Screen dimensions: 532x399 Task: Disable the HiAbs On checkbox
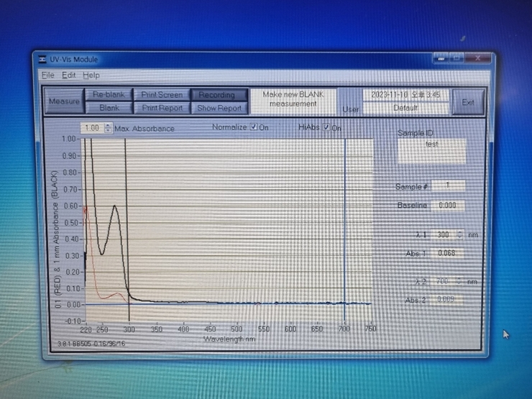click(x=327, y=127)
